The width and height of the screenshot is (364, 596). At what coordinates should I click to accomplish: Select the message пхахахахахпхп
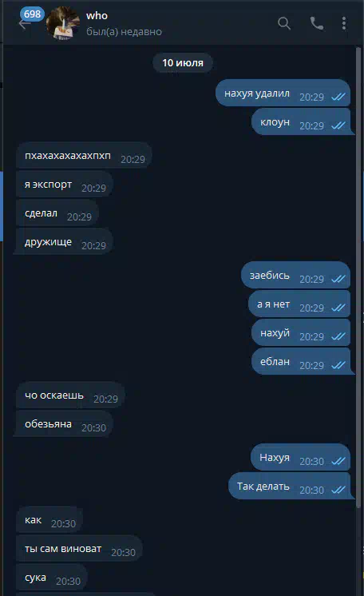click(85, 156)
